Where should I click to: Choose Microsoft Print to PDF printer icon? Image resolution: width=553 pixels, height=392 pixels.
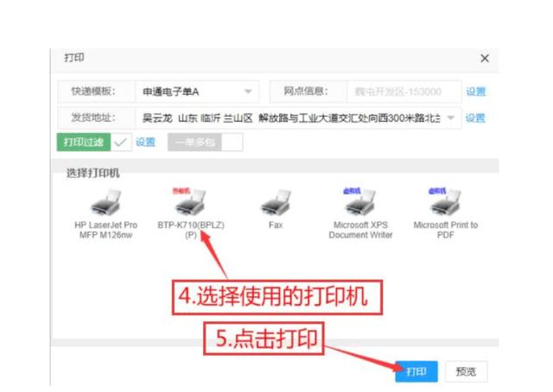[446, 202]
